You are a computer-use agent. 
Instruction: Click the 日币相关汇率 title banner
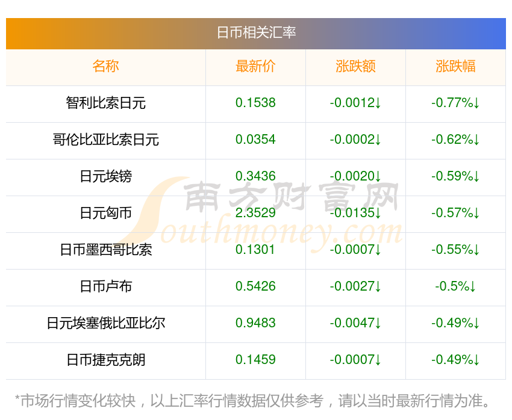tap(256, 33)
